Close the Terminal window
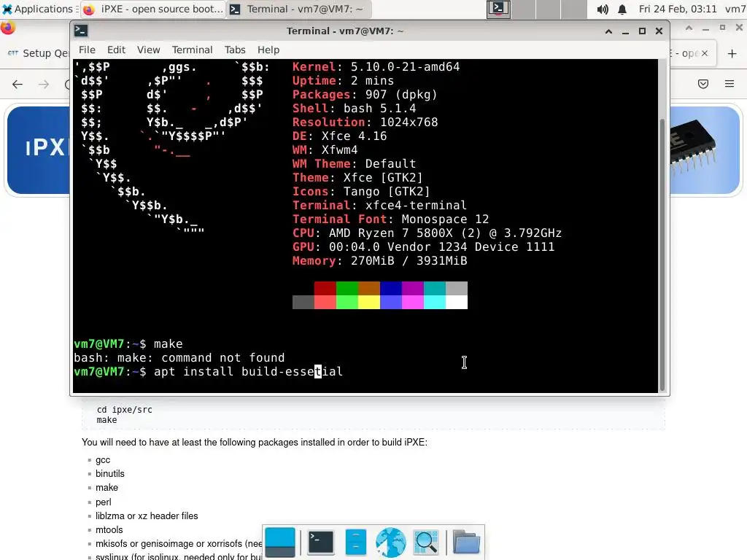The image size is (747, 560). click(x=659, y=31)
